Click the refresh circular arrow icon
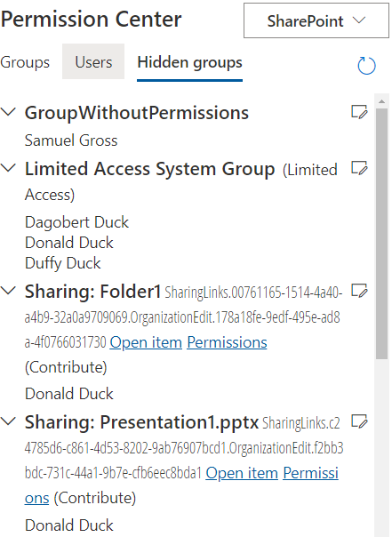This screenshot has height=537, width=392. [366, 65]
